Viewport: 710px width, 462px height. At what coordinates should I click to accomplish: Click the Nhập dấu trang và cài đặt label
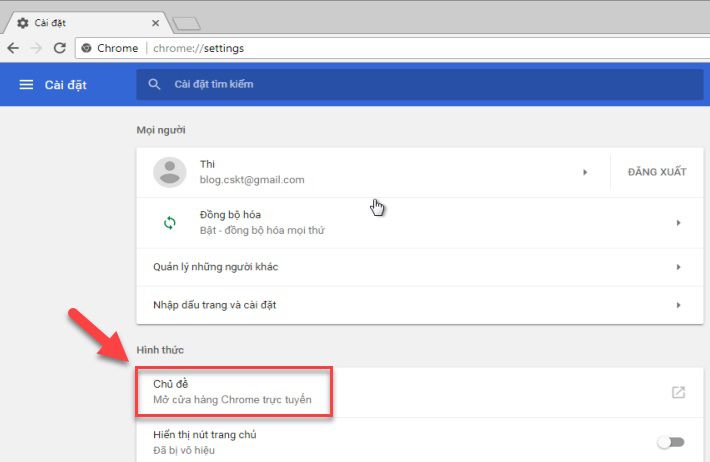215,305
